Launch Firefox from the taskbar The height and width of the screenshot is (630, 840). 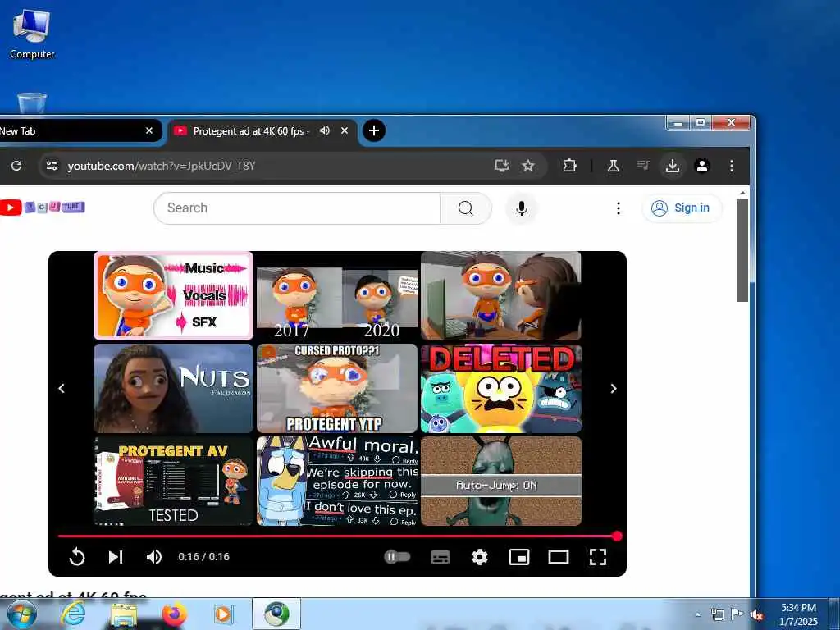[174, 614]
